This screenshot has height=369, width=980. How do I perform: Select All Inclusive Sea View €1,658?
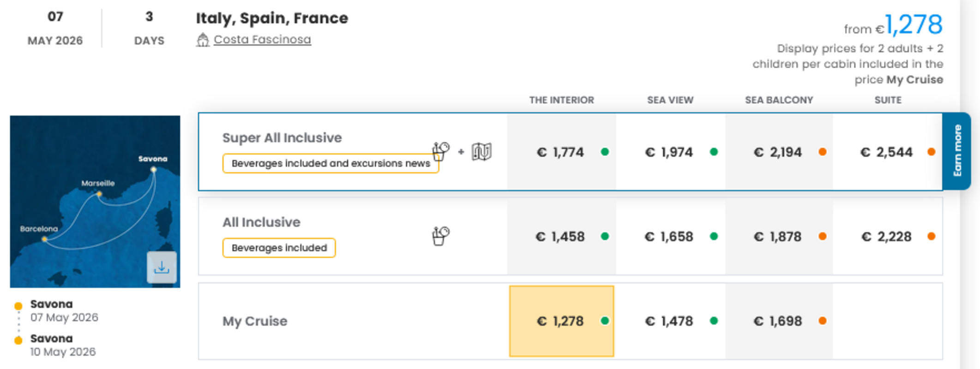point(670,237)
